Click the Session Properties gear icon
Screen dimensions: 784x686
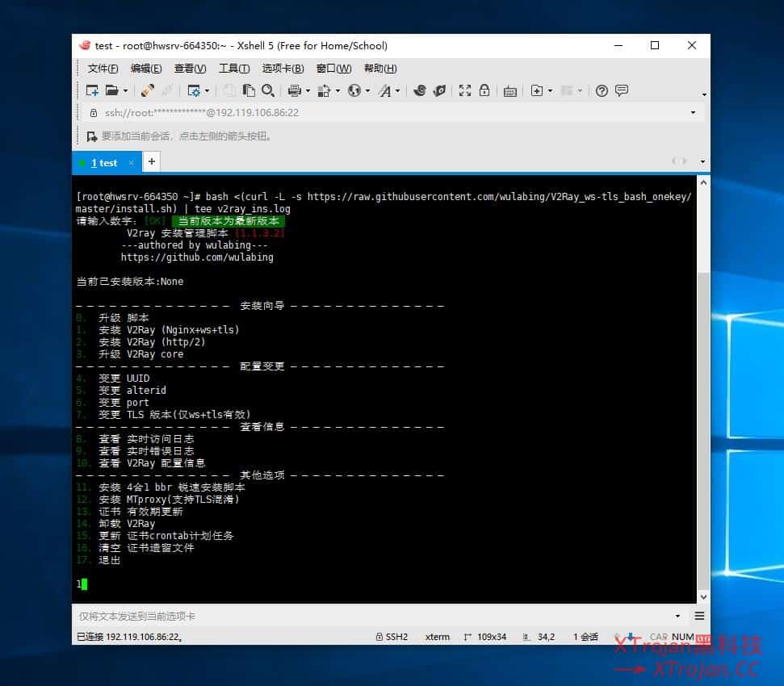tap(194, 90)
